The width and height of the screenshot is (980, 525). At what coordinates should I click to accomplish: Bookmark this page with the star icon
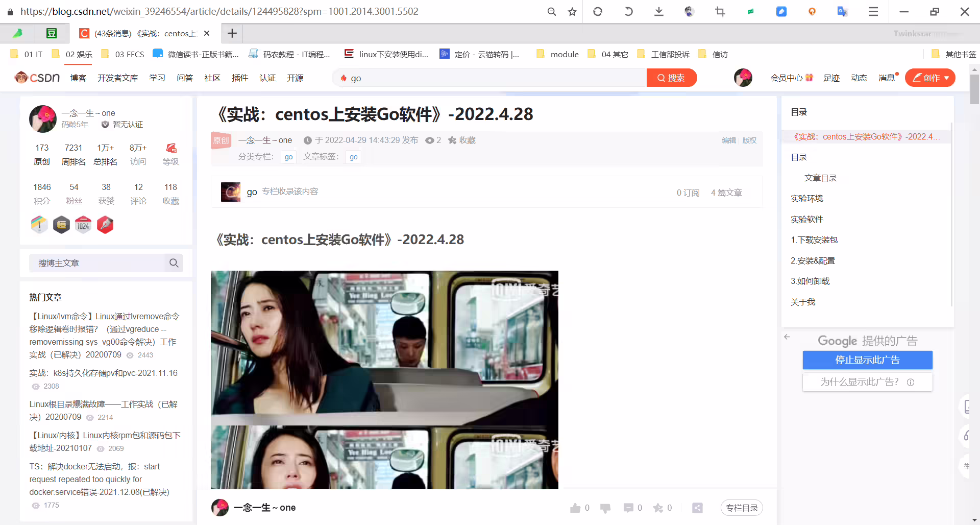click(572, 11)
